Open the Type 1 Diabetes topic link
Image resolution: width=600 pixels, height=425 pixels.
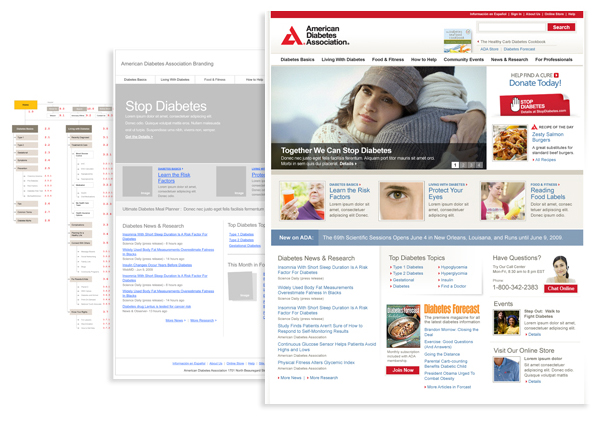click(x=410, y=268)
